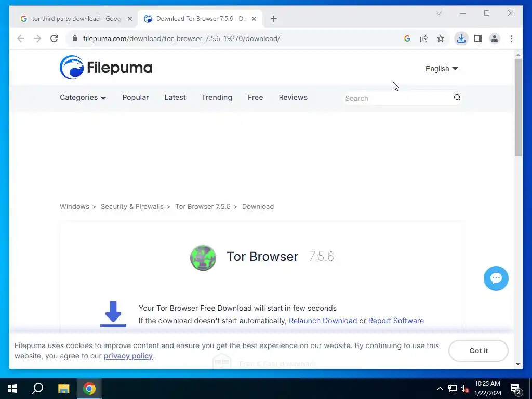The height and width of the screenshot is (399, 532).
Task: Click the network tray icon
Action: click(x=453, y=389)
